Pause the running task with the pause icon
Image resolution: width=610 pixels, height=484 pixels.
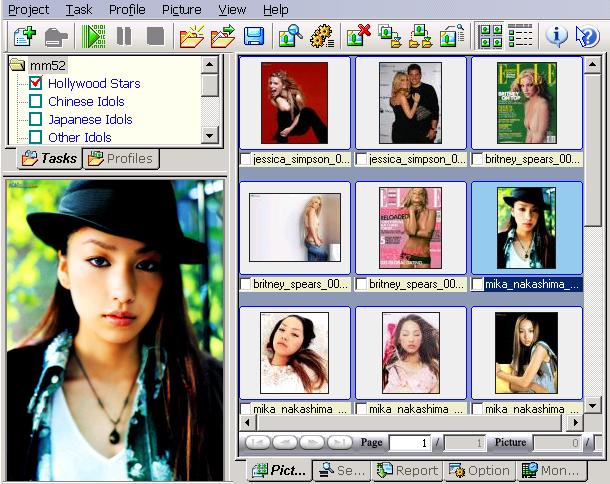click(x=124, y=36)
